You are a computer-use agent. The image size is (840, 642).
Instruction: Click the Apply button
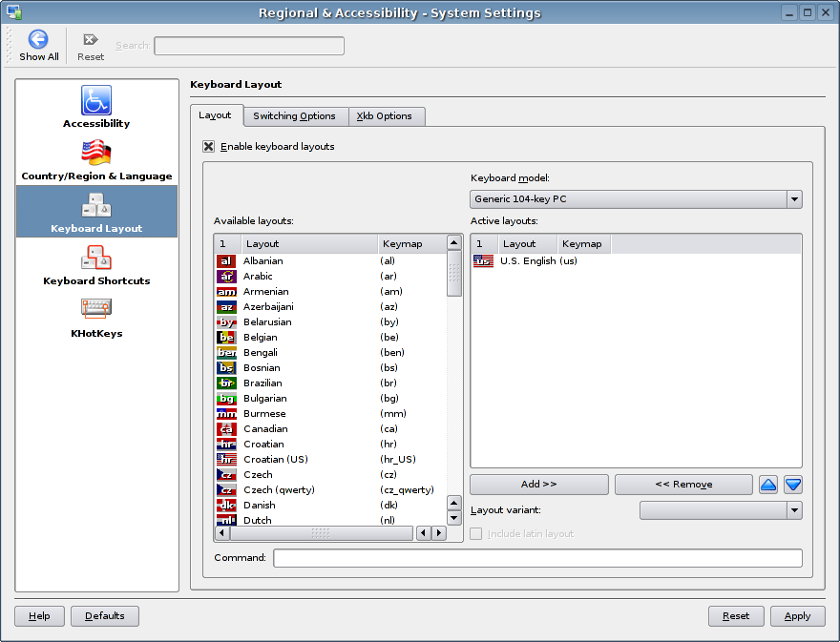(797, 615)
